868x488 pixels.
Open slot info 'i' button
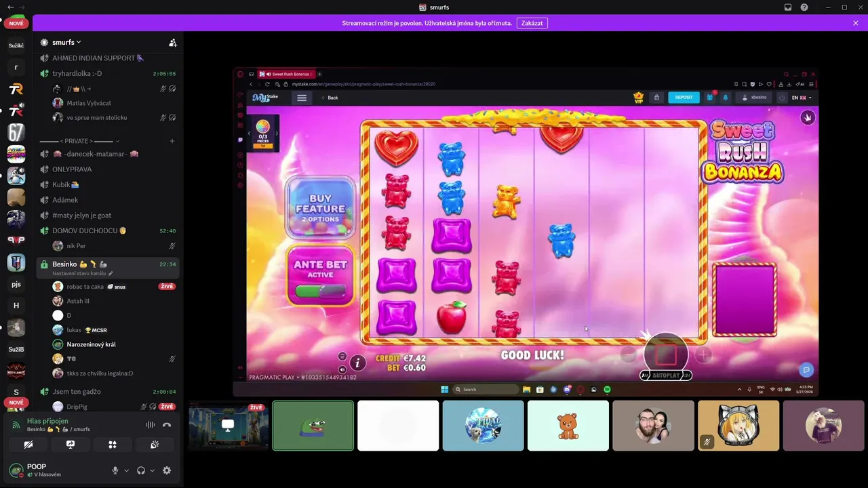tap(357, 363)
